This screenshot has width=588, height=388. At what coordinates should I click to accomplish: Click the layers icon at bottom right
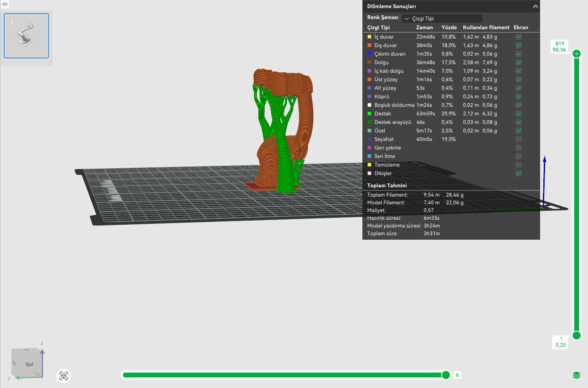[x=576, y=375]
